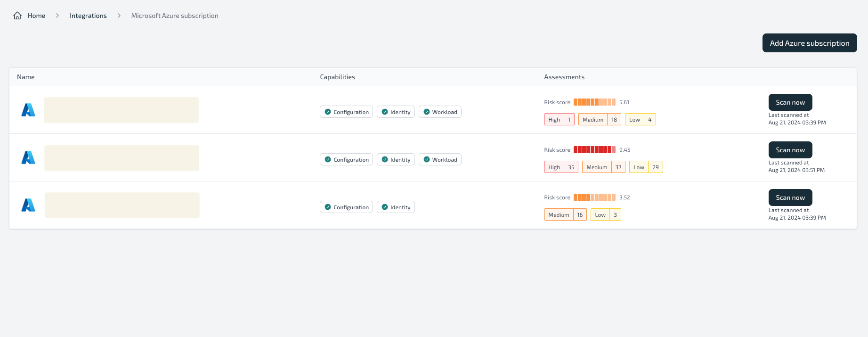This screenshot has width=868, height=337.
Task: Scan now the subscription with risk 9.45
Action: 790,150
